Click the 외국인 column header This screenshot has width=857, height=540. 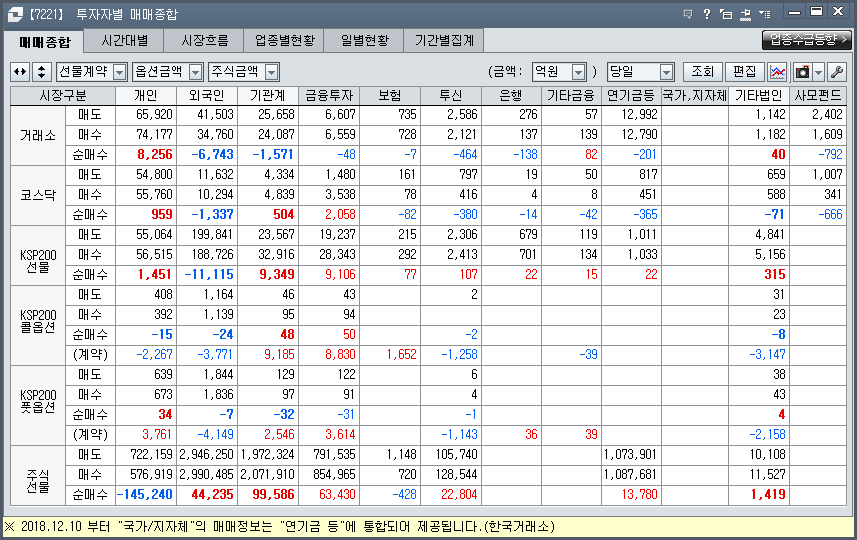click(x=207, y=96)
